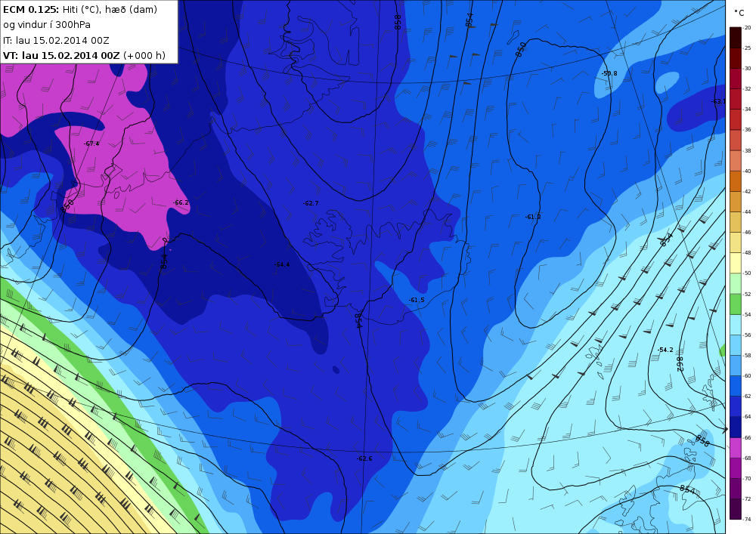Select the legend swatch between -58 and -60
The width and height of the screenshot is (756, 534).
click(736, 366)
